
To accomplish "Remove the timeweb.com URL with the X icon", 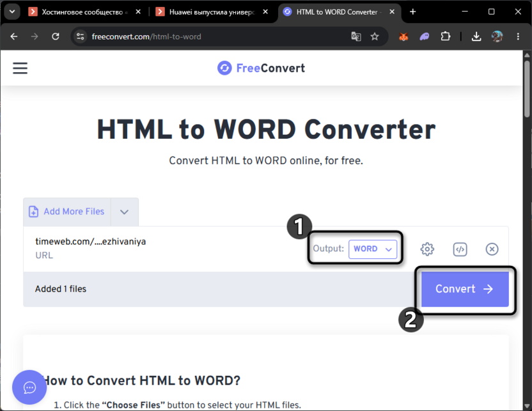I will coord(492,249).
